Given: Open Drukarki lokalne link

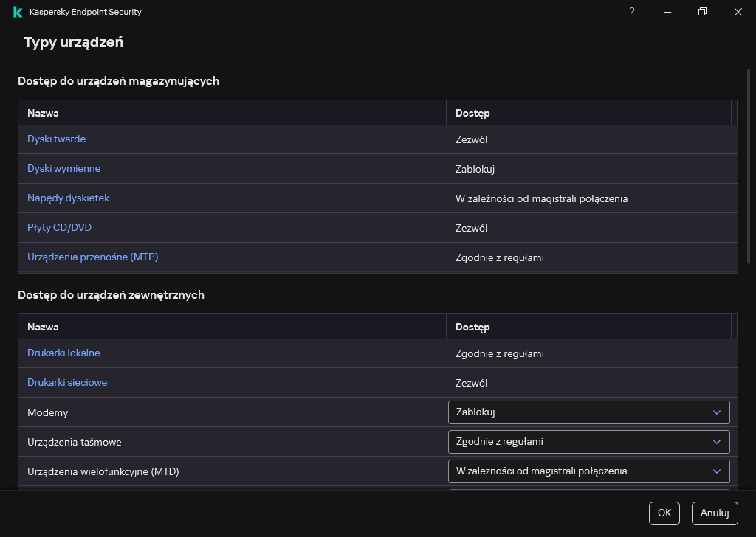Looking at the screenshot, I should (x=63, y=353).
